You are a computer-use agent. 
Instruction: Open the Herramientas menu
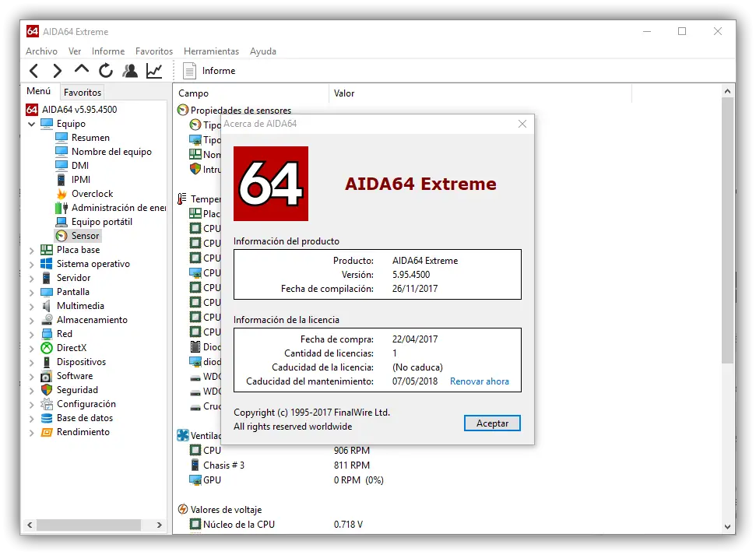click(211, 51)
